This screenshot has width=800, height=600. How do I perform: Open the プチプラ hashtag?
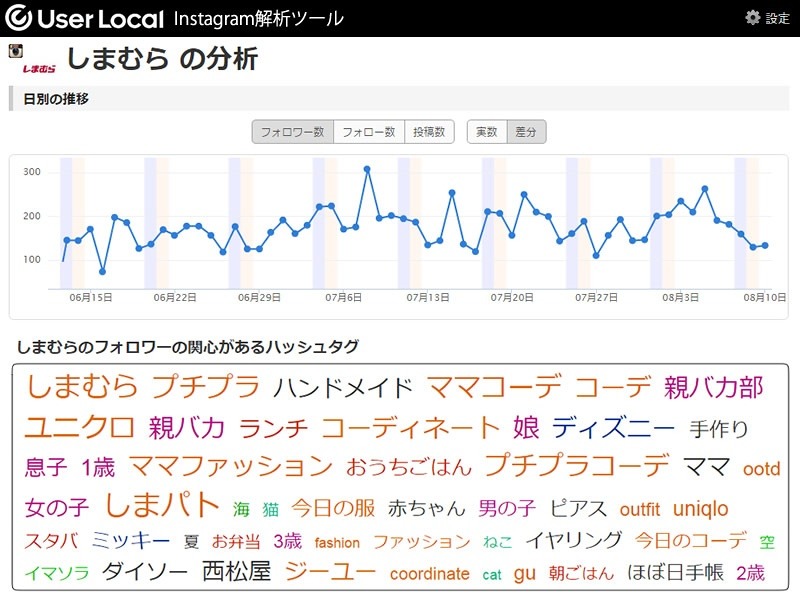click(x=206, y=386)
